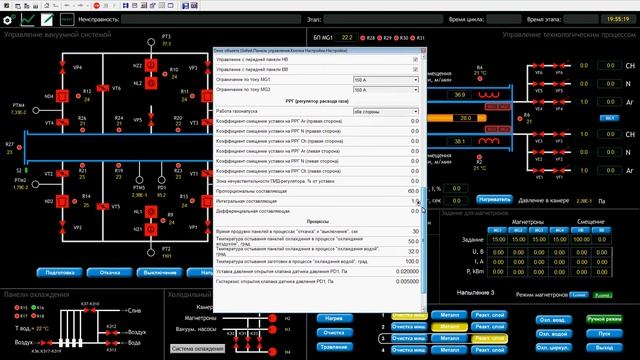The width and height of the screenshot is (640, 360).
Task: Start the Нагрев process
Action: (334, 318)
